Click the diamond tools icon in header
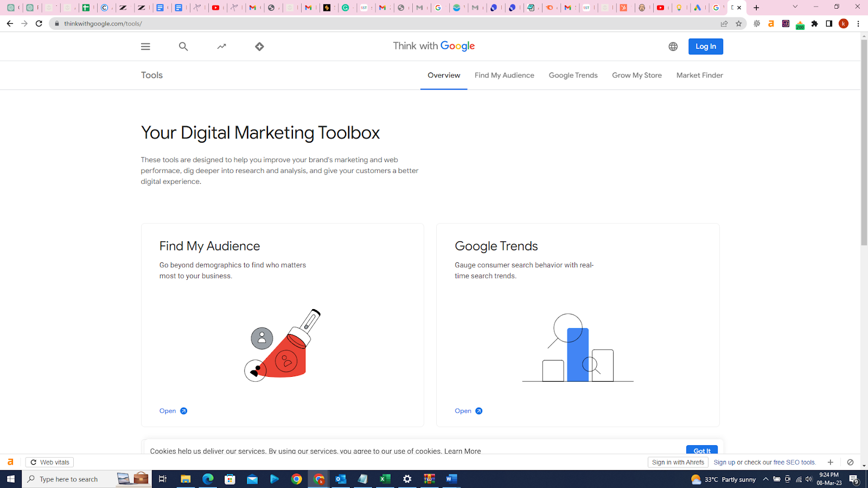Screen dimensions: 868x488 (x=259, y=47)
